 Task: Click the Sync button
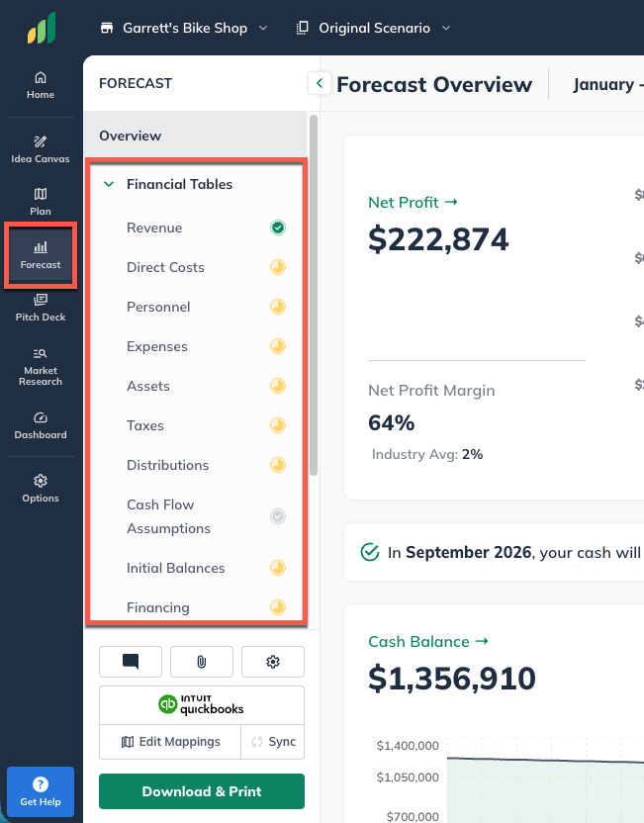tap(273, 742)
